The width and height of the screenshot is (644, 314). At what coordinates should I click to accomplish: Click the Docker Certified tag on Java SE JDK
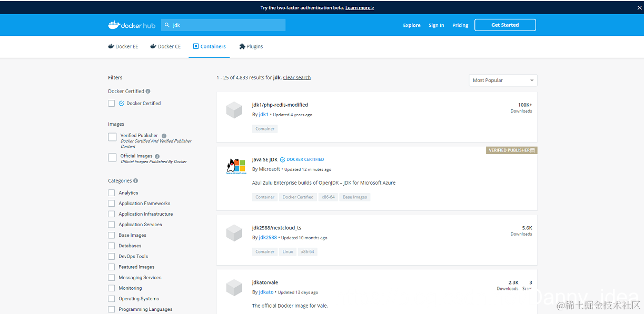[x=298, y=197]
